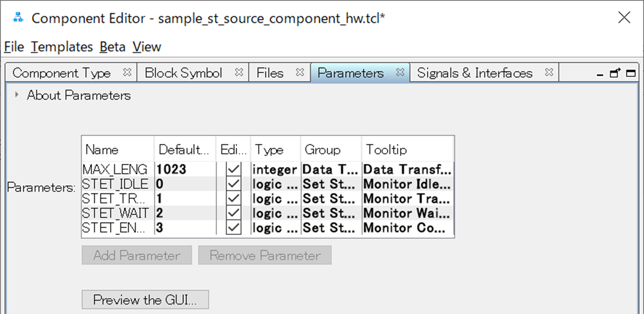Viewport: 644px width, 314px height.
Task: Open the File menu
Action: click(14, 47)
